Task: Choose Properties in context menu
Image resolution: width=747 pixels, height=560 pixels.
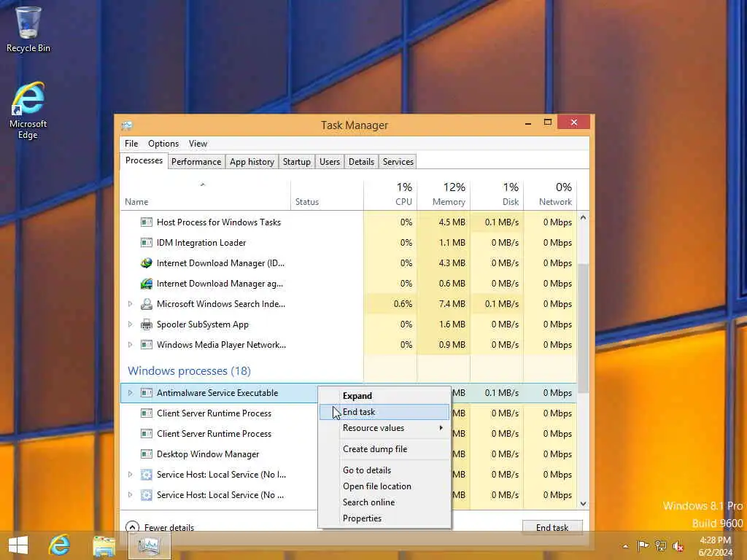Action: (x=384, y=518)
